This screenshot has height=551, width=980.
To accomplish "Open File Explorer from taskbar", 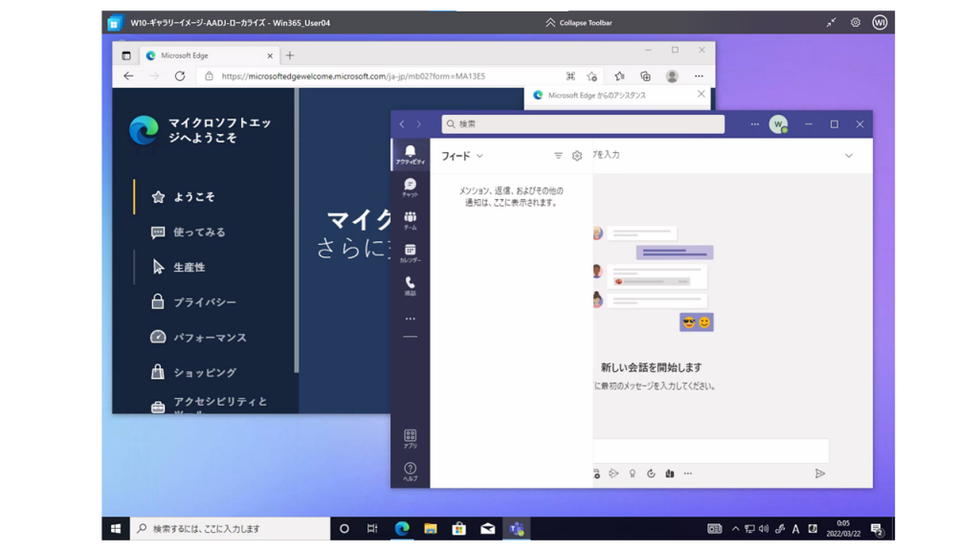I will coord(431,528).
